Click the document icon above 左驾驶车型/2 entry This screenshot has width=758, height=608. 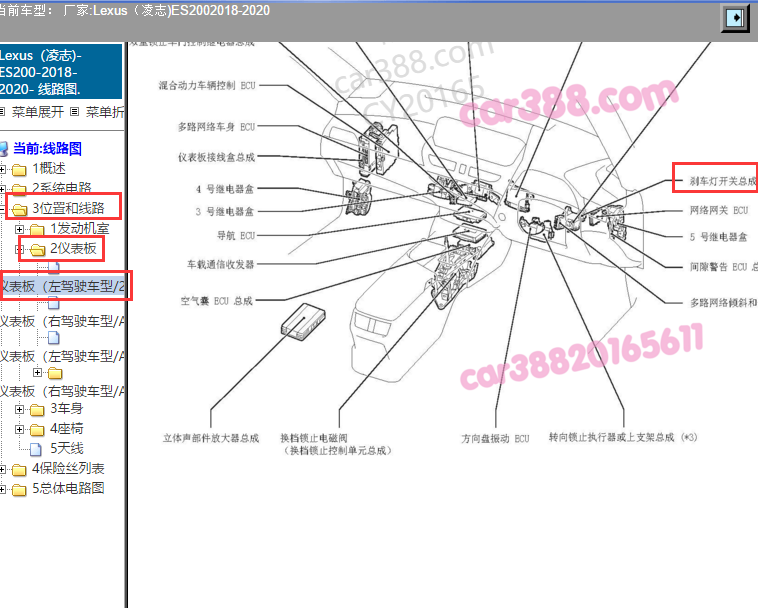point(54,268)
